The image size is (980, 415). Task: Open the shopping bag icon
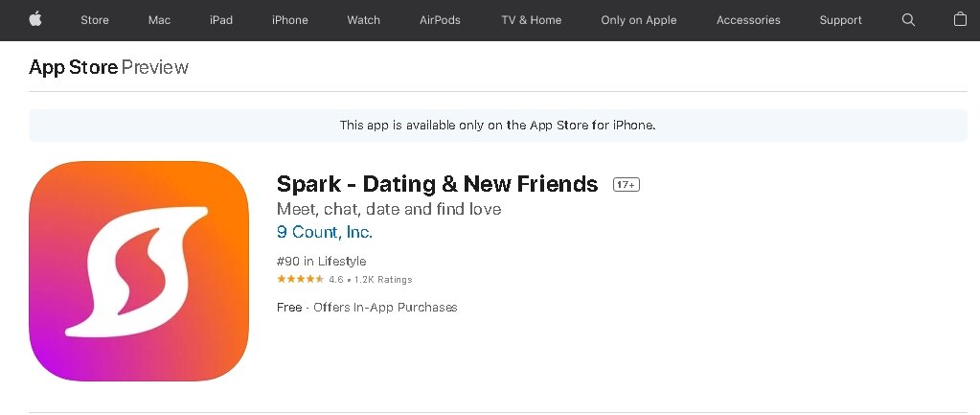(x=960, y=19)
